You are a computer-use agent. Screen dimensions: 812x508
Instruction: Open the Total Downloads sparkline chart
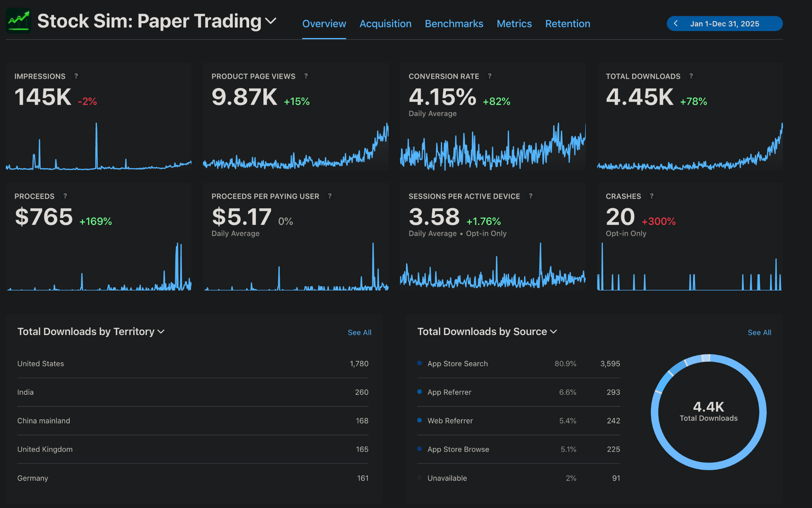pos(690,146)
